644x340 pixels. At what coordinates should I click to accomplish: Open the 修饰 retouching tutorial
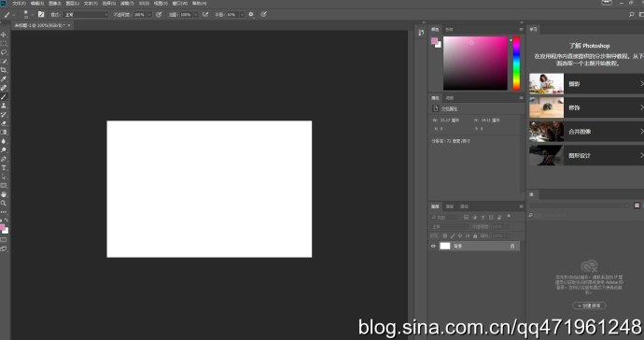(x=586, y=107)
